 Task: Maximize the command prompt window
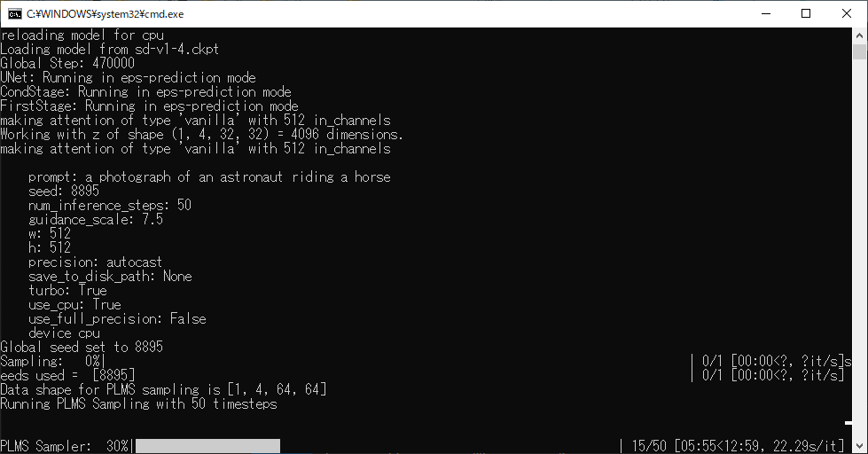(x=806, y=14)
